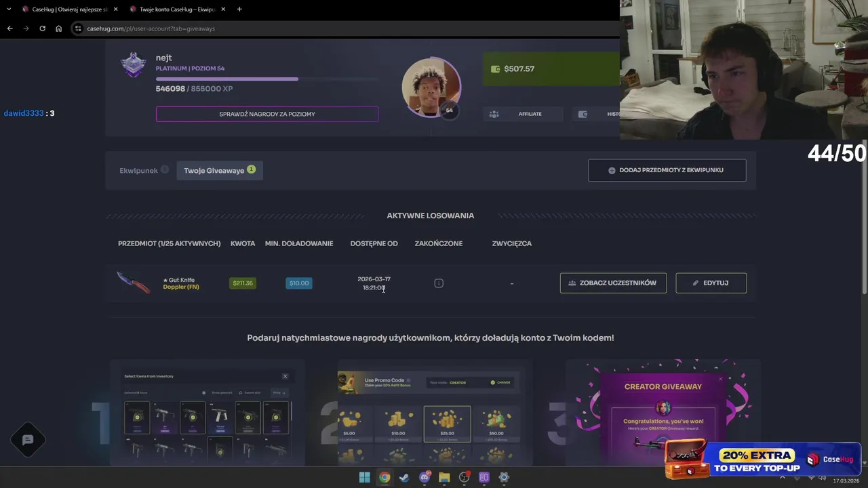The image size is (868, 488).
Task: Click the Gut Knife item image
Action: coord(134,283)
